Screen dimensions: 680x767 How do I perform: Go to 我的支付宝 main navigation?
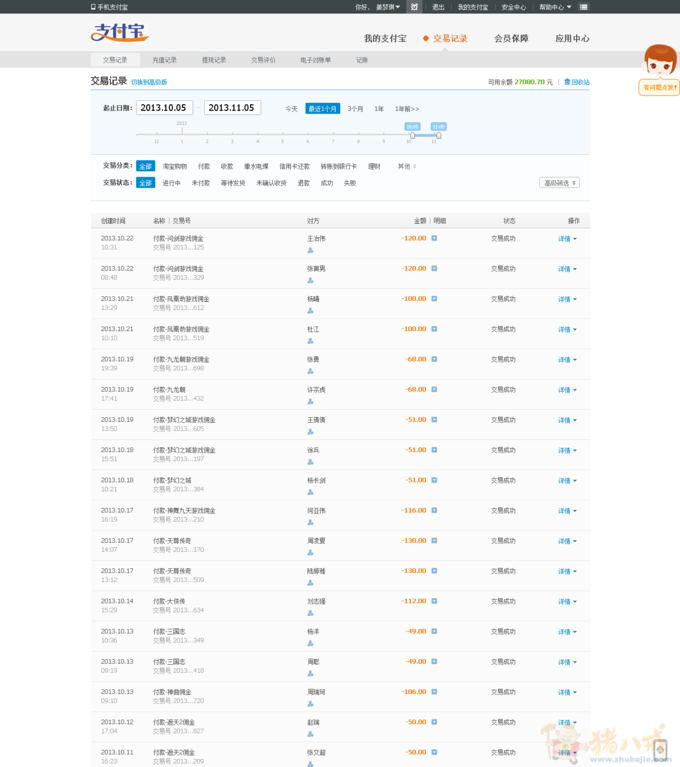385,38
